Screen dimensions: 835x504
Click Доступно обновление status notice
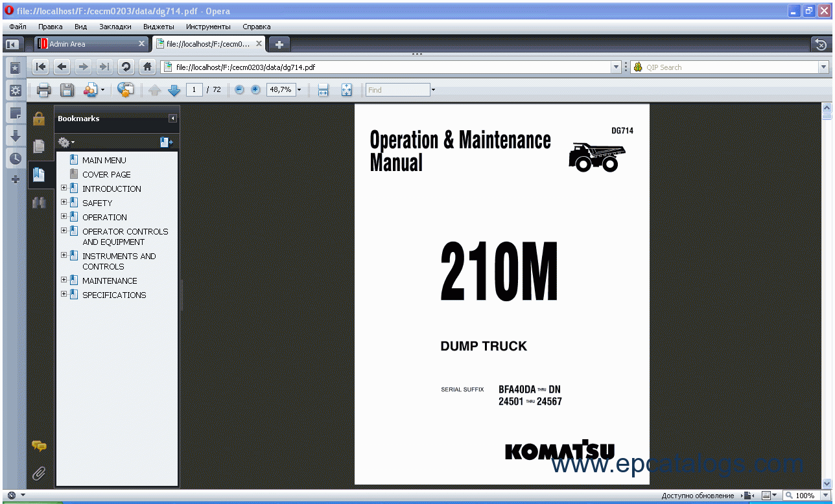pos(698,496)
